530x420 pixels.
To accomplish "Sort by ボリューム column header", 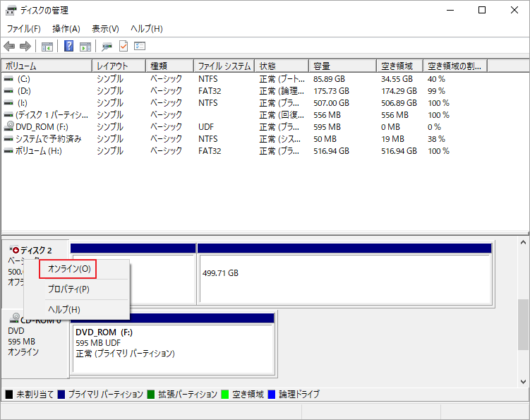I will [x=47, y=66].
